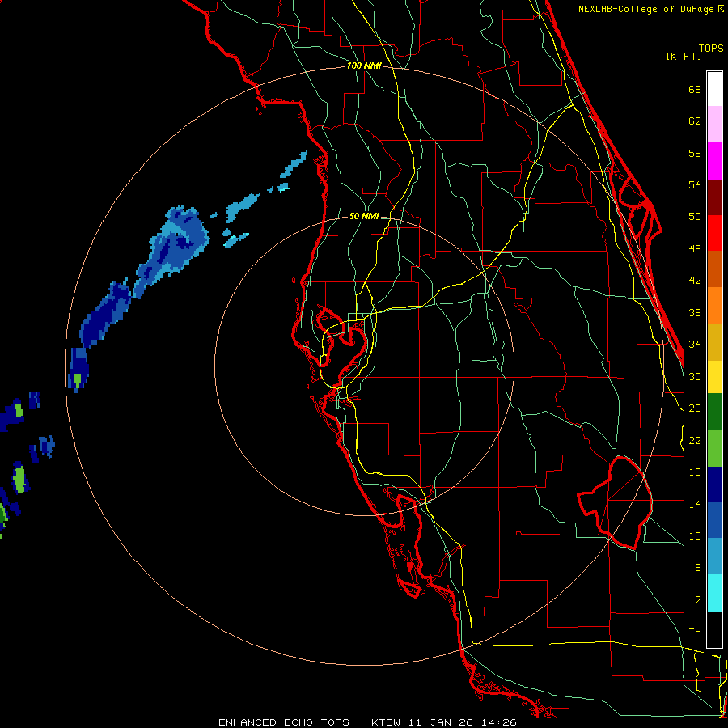Click the 14 legend value
Viewport: 728px width, 728px height.
tap(695, 504)
